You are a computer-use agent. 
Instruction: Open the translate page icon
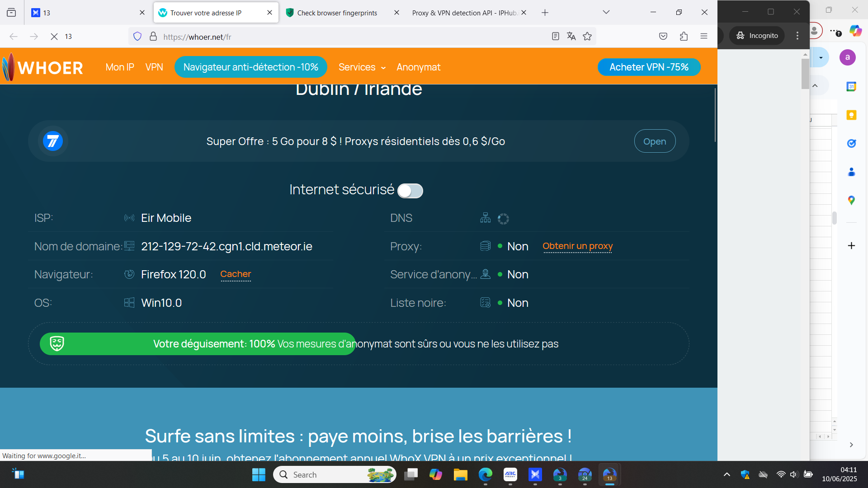571,37
